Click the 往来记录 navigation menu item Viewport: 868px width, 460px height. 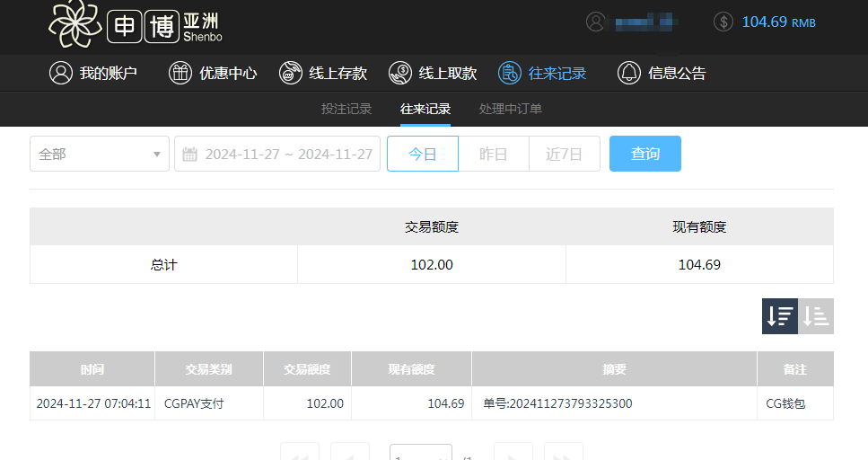click(543, 74)
